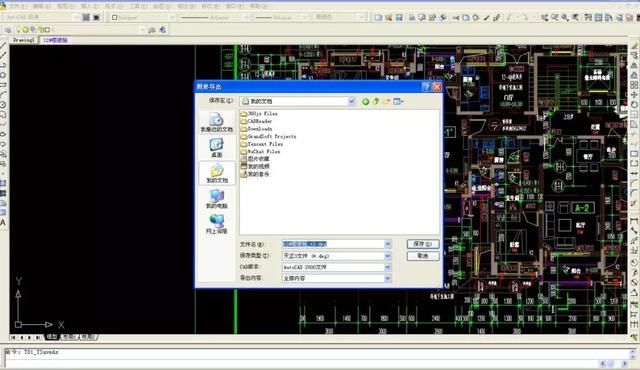Expand the 保存类型 file type dropdown
Image resolution: width=640 pixels, height=370 pixels.
tap(387, 256)
